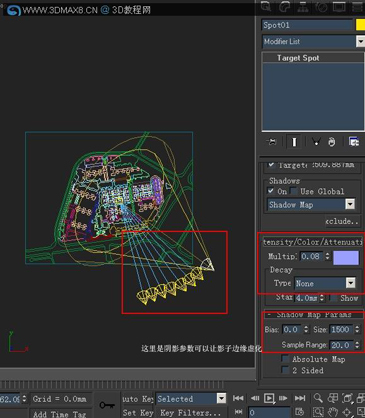Image resolution: width=365 pixels, height=418 pixels.
Task: Click the Sample Range 20.0 field
Action: [x=341, y=345]
